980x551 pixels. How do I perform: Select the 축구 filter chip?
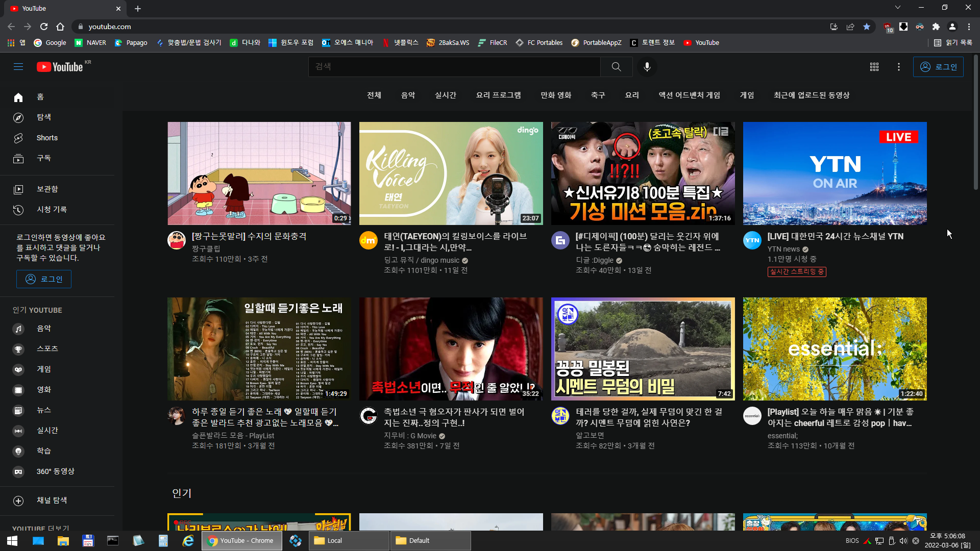598,95
